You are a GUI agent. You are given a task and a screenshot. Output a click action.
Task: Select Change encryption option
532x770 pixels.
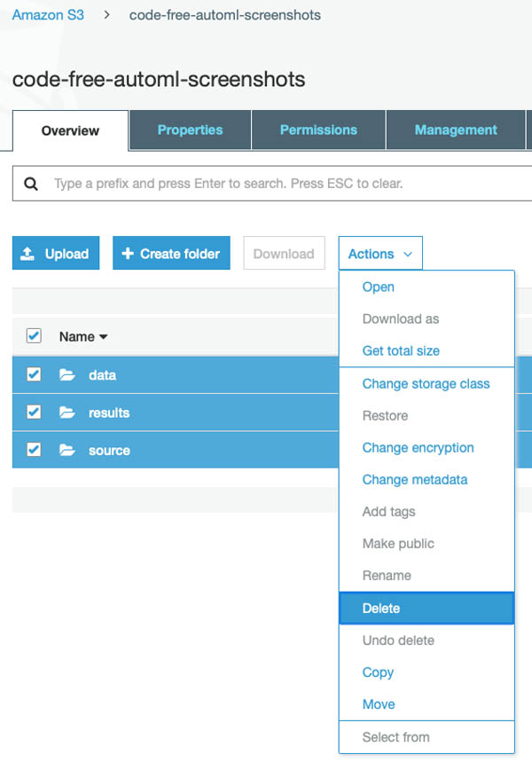(426, 447)
